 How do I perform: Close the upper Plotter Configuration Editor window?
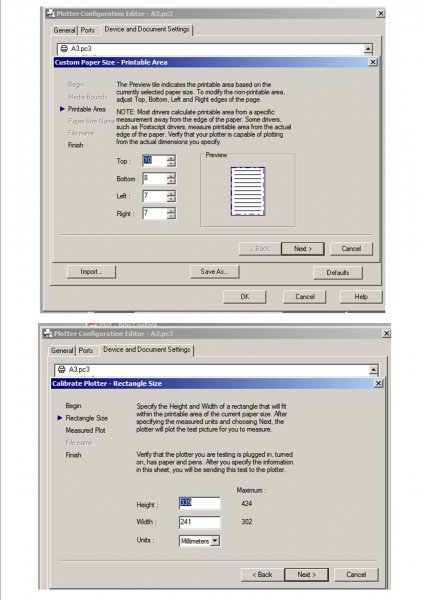(380, 13)
